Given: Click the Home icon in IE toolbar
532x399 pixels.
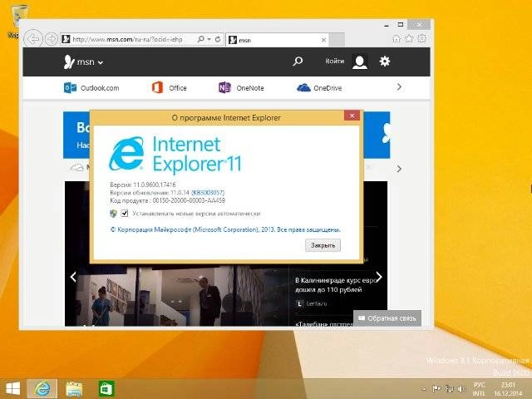Looking at the screenshot, I should (397, 39).
